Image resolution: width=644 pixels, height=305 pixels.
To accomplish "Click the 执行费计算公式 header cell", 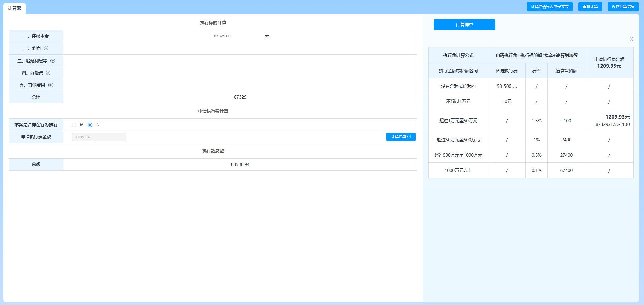I will pos(458,55).
